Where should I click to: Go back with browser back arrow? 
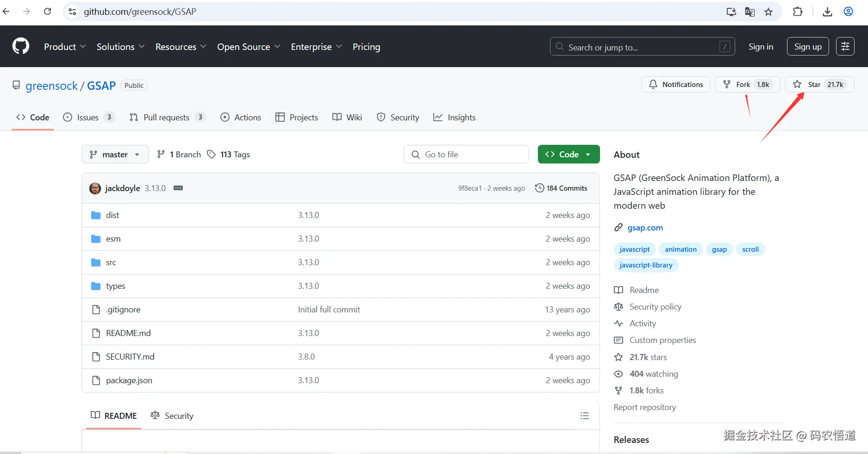click(x=6, y=12)
